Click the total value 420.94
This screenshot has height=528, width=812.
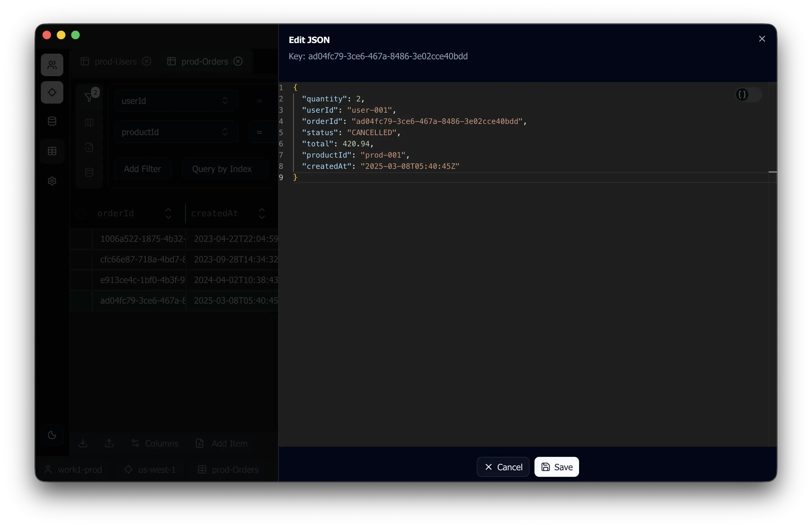[356, 144]
